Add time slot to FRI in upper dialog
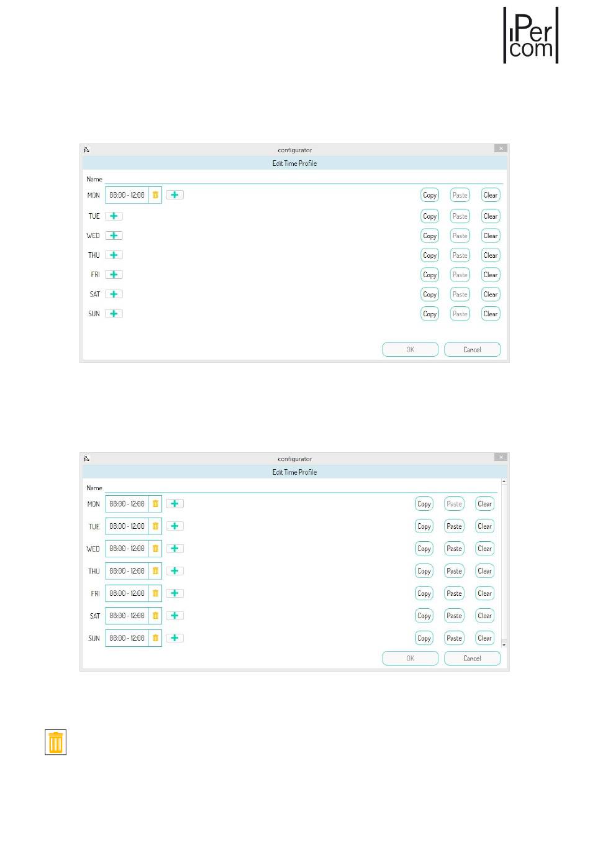Screen dimensions: 590x868 pyautogui.click(x=114, y=275)
